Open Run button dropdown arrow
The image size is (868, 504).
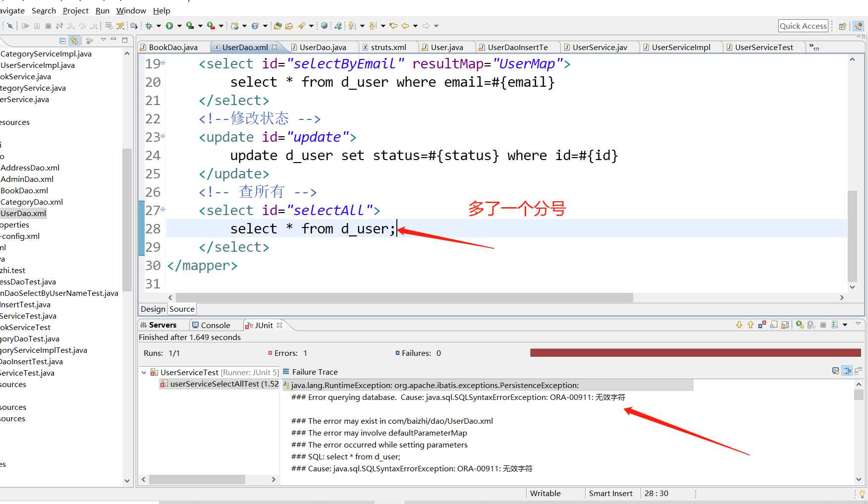(179, 26)
